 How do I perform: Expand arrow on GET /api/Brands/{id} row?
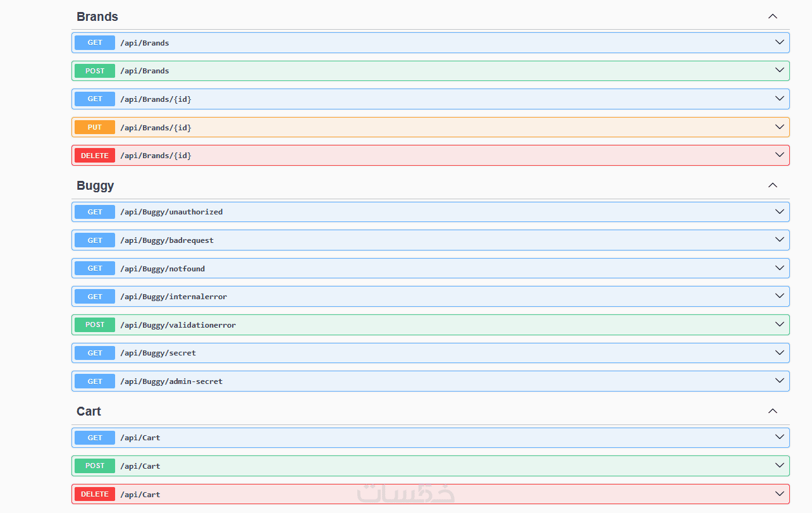pyautogui.click(x=780, y=99)
